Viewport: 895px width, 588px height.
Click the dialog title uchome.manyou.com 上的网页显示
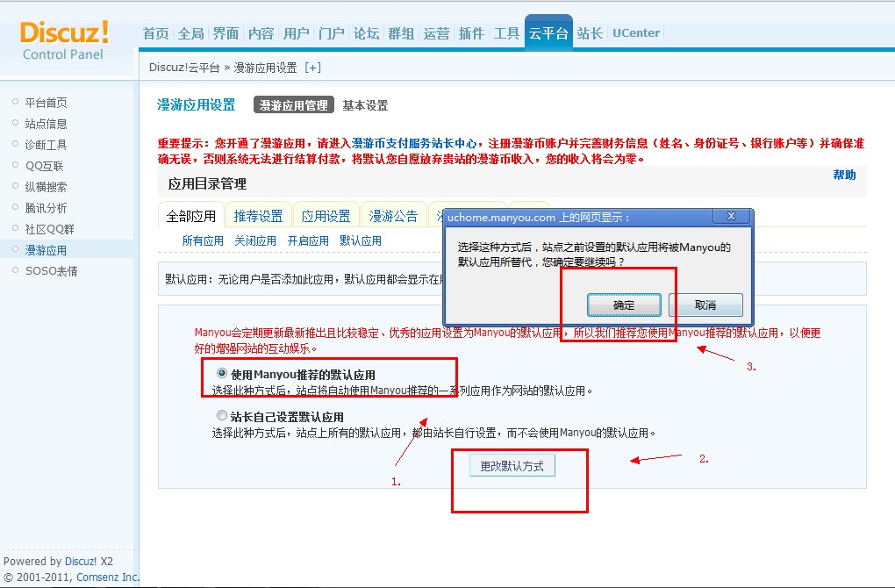tap(539, 218)
